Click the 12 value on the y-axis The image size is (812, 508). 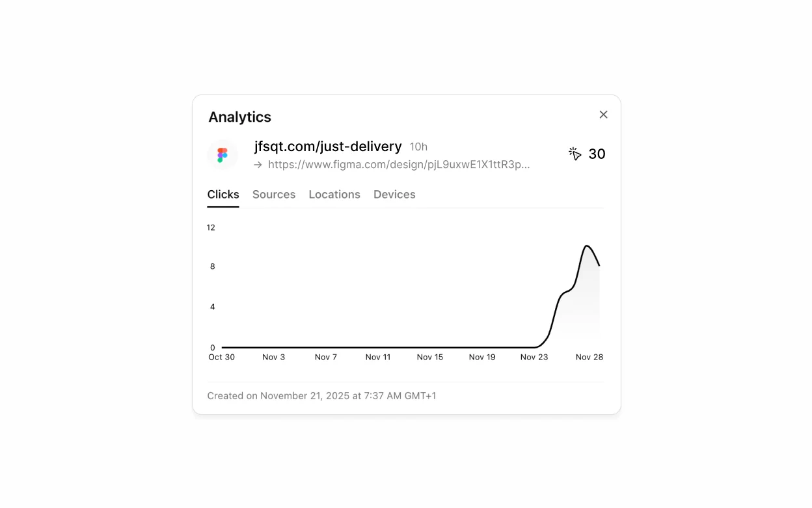(x=211, y=227)
